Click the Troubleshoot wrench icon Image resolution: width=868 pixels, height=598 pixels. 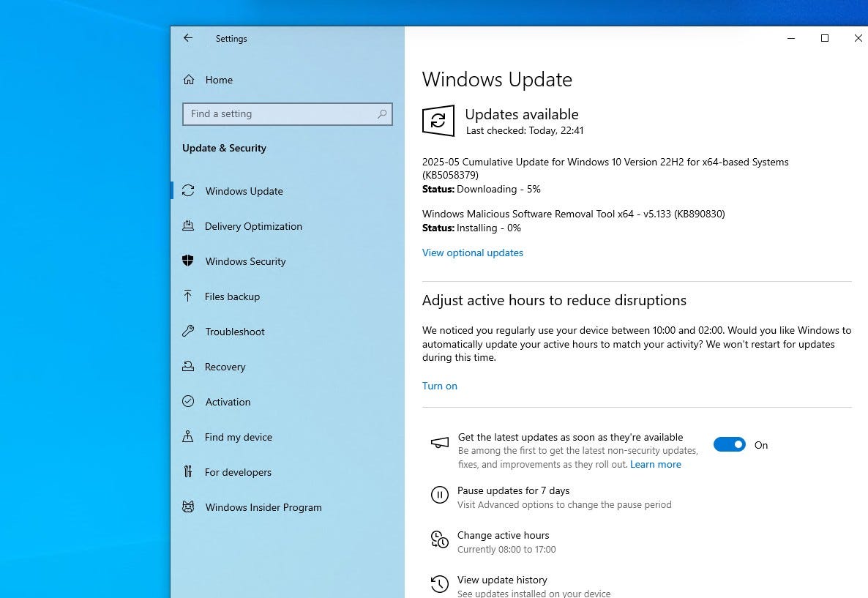pos(188,332)
